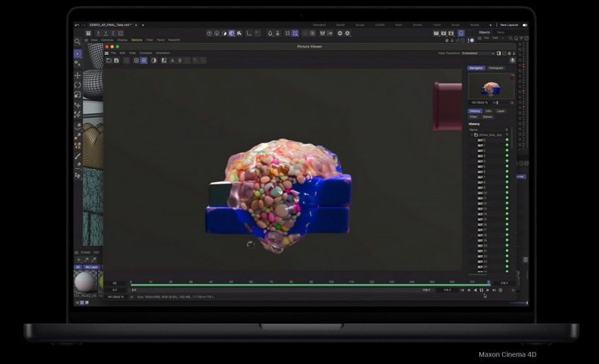The height and width of the screenshot is (364, 599).
Task: Click the open file folder icon
Action: coord(108,60)
